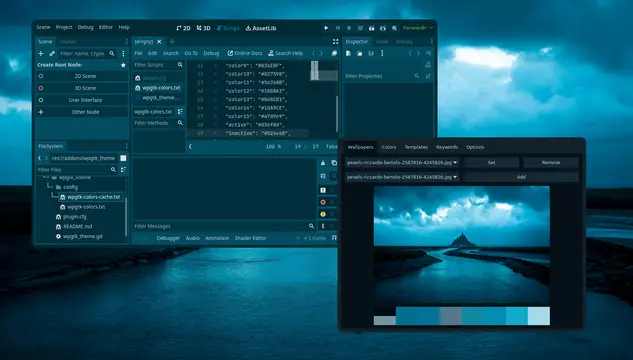Add a child node with the plus icon
633x360 pixels.
tap(41, 53)
